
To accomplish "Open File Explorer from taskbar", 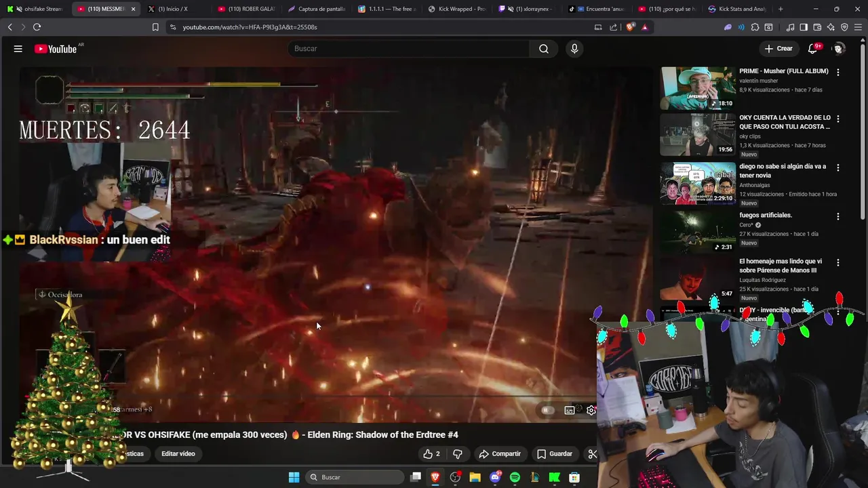I will (x=475, y=477).
